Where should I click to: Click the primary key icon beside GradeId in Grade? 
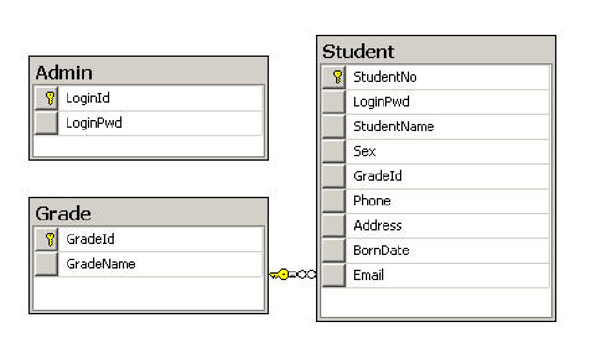tap(47, 239)
